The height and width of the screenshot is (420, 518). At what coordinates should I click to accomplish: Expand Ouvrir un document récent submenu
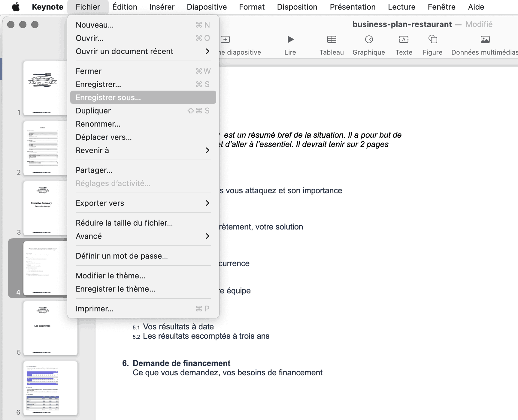click(x=143, y=51)
